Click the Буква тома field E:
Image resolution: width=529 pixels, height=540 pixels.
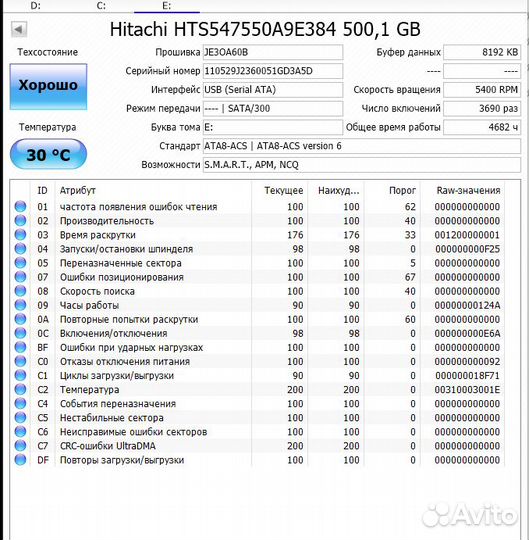(273, 127)
